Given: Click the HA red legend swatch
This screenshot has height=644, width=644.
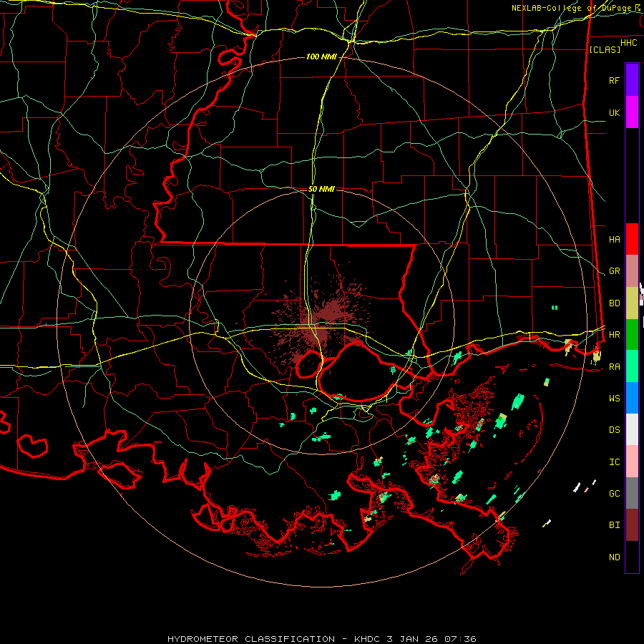Looking at the screenshot, I should click(x=632, y=239).
